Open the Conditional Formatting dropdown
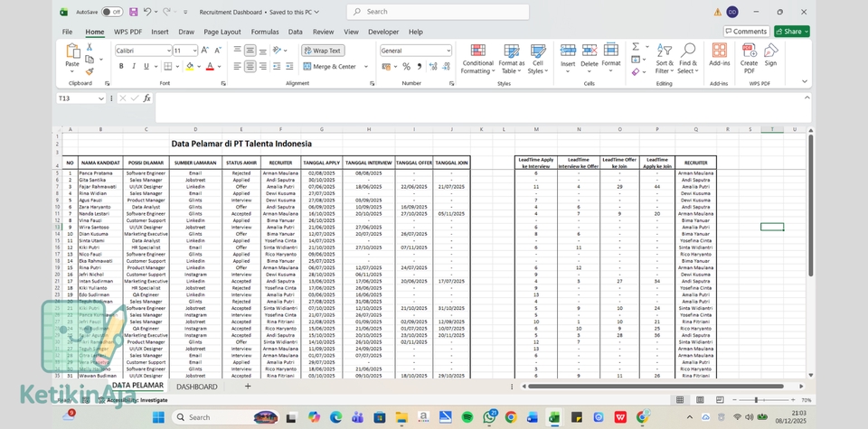Screen dimensions: 868x429 click(478, 59)
